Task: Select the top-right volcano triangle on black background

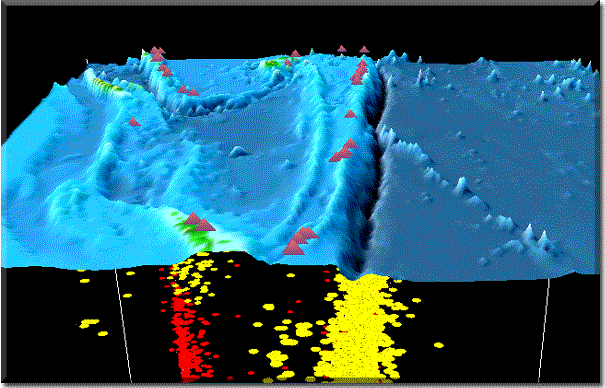Action: point(364,49)
